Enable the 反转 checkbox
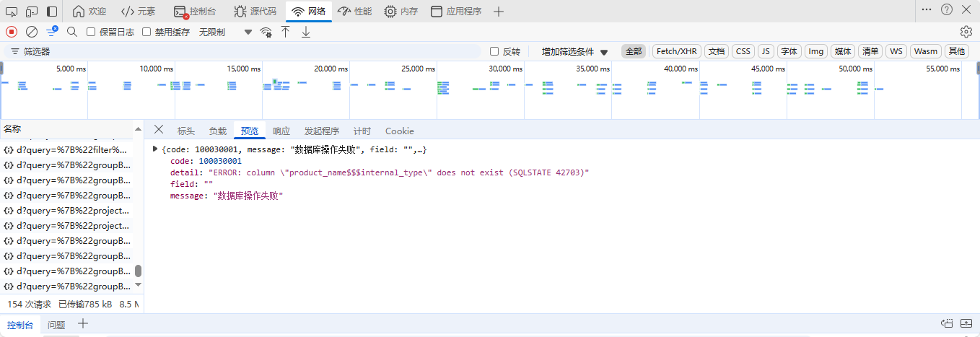Image resolution: width=980 pixels, height=337 pixels. pos(494,51)
